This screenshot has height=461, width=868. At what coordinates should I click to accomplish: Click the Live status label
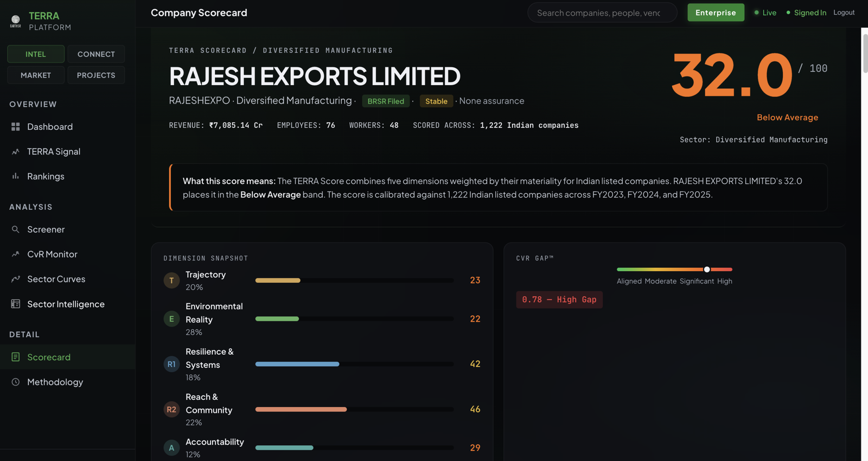[769, 12]
